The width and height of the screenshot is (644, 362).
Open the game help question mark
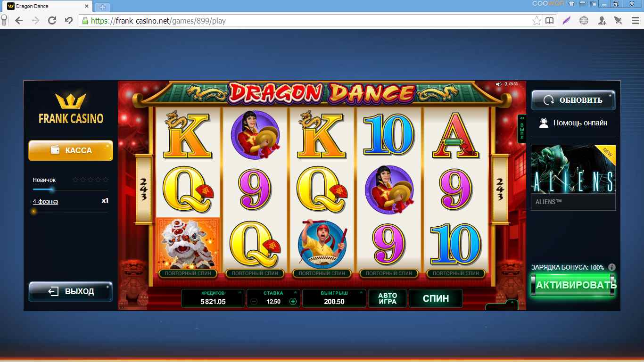[x=506, y=84]
